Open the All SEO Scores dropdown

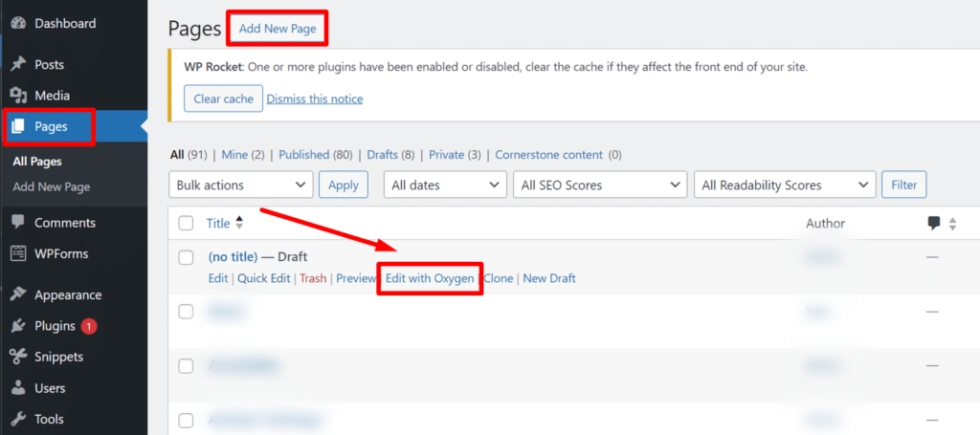click(599, 185)
